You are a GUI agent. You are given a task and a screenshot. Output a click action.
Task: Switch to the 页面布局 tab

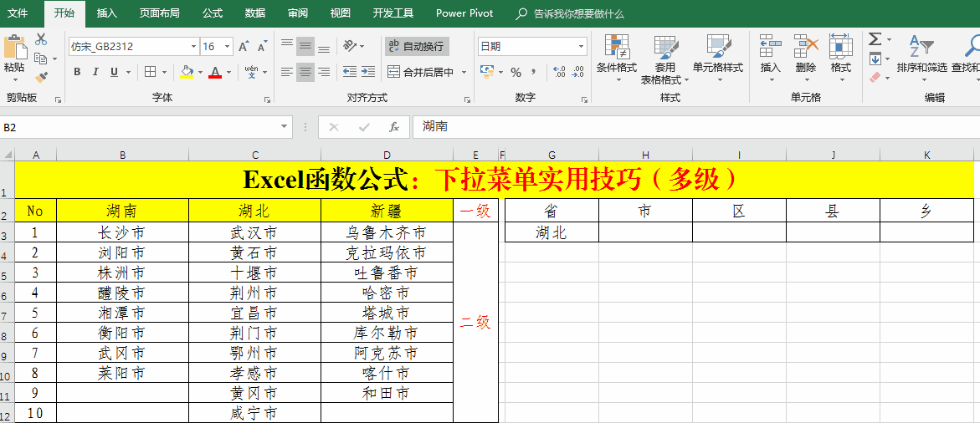pyautogui.click(x=159, y=13)
